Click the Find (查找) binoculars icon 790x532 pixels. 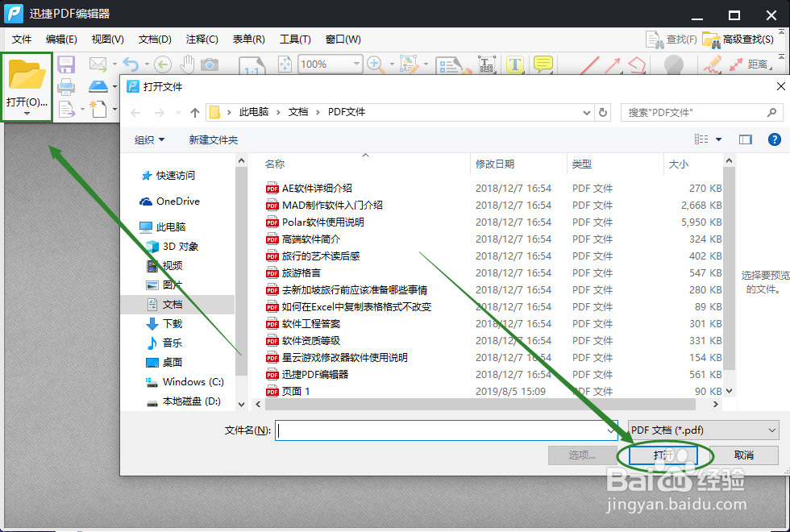coord(671,39)
